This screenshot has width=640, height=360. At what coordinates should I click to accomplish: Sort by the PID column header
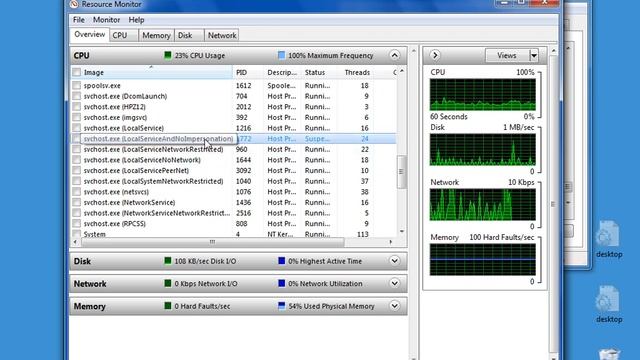[248, 72]
